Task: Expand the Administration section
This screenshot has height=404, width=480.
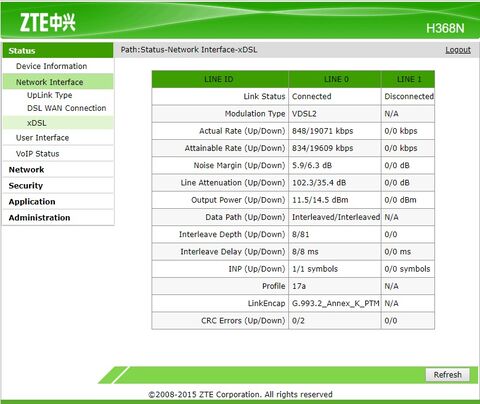Action: pyautogui.click(x=39, y=218)
